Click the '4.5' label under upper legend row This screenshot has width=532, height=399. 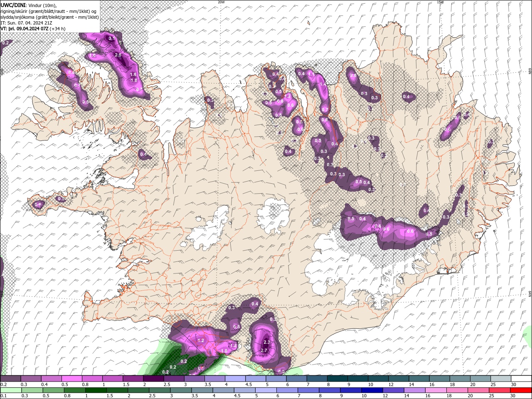pos(249,384)
